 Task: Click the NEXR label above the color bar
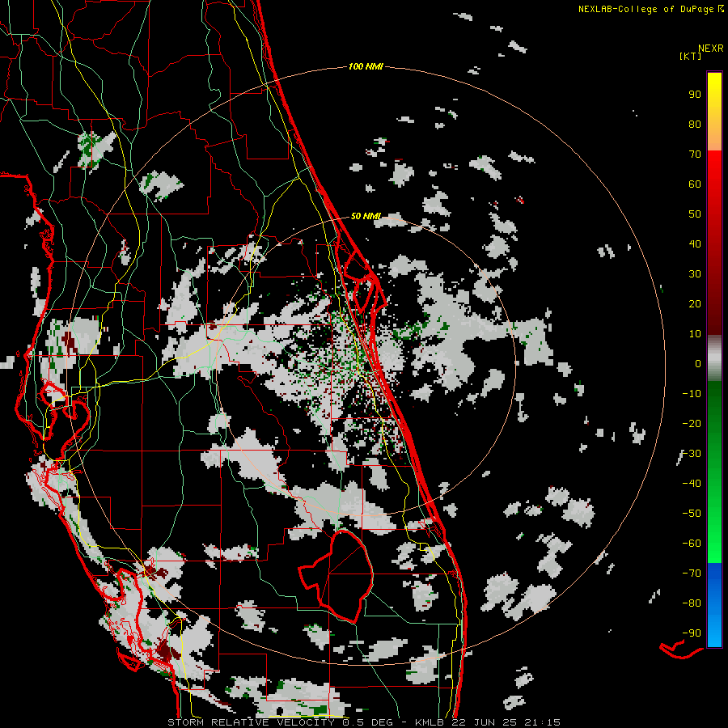(711, 49)
